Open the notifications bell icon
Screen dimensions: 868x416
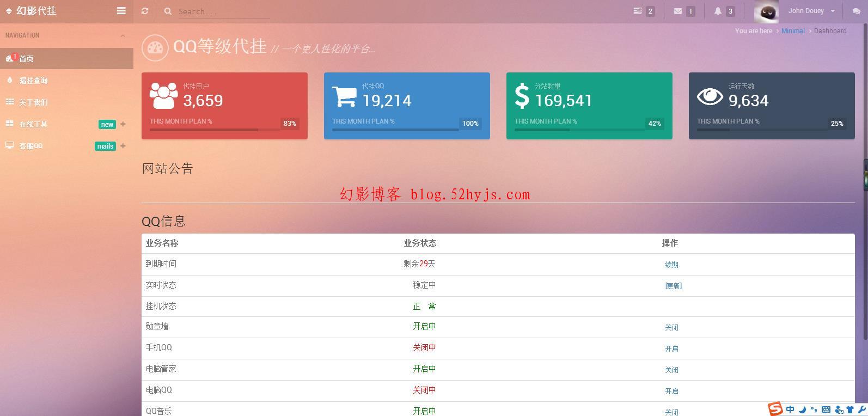pos(718,11)
